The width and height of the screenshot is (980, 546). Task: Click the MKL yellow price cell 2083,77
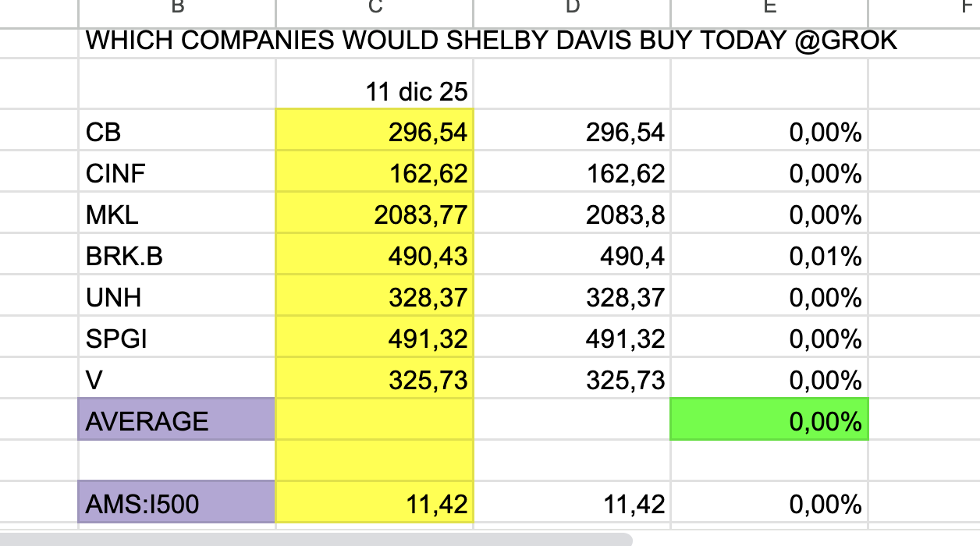375,214
